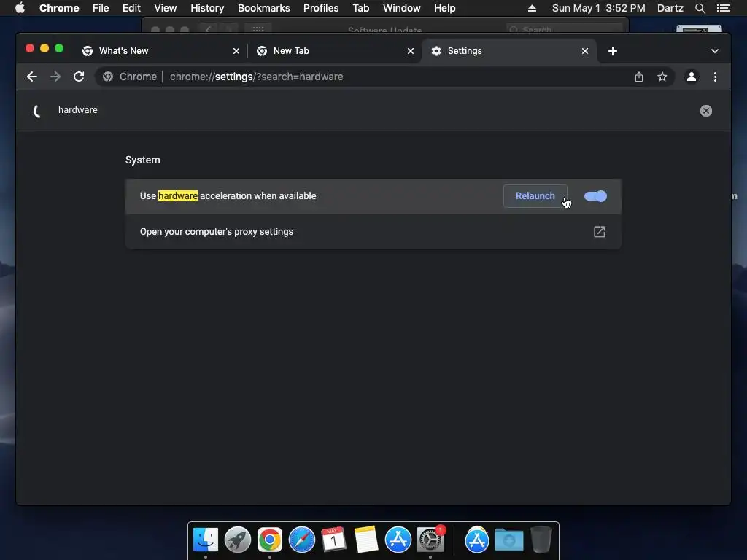Open Calendar from the Dock
Viewport: 747px width, 560px height.
tap(333, 540)
